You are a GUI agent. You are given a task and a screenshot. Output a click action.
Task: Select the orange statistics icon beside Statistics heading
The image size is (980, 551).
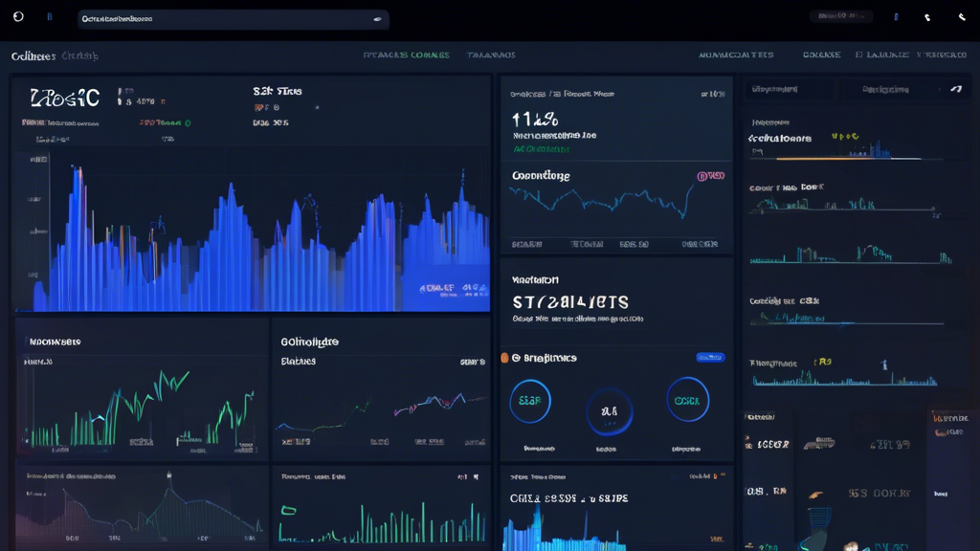point(503,357)
